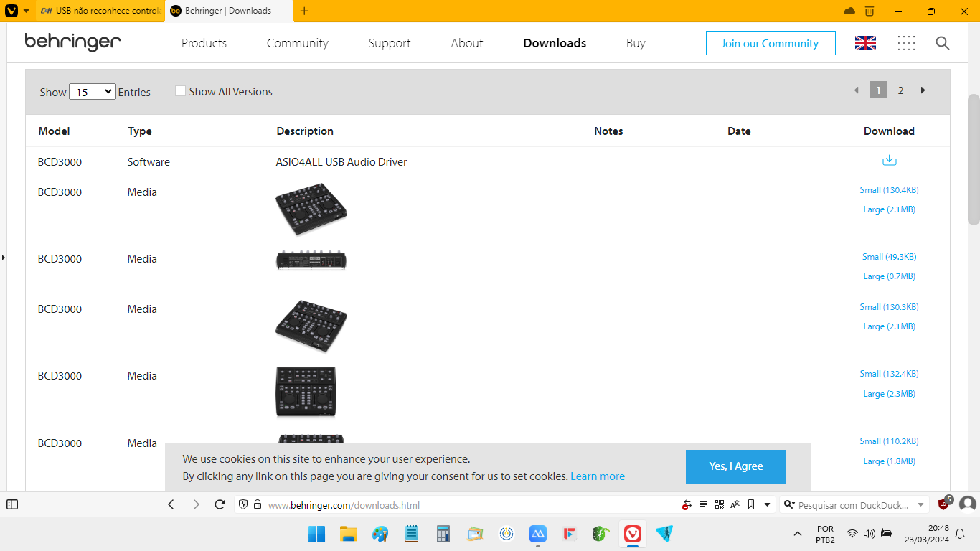This screenshot has height=551, width=980.
Task: Download the Small (130.4KB) image
Action: [x=889, y=190]
